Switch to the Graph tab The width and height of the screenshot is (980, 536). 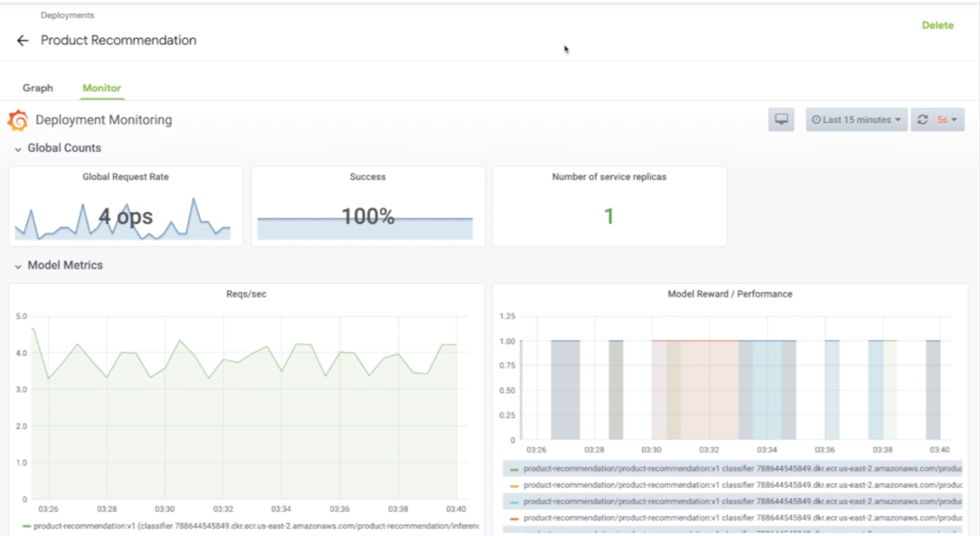point(38,88)
